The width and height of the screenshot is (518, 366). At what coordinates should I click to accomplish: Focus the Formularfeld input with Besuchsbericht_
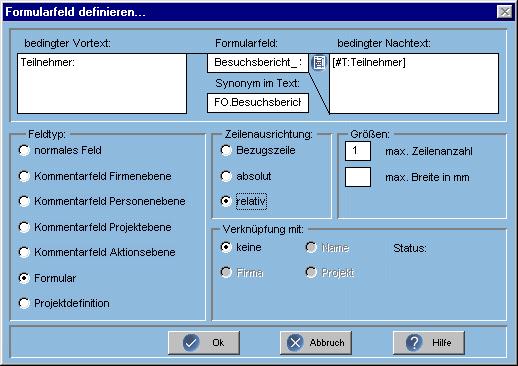pyautogui.click(x=258, y=63)
